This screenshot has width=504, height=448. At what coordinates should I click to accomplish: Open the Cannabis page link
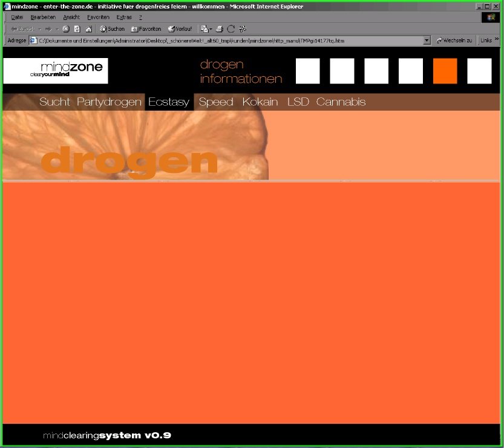coord(341,102)
